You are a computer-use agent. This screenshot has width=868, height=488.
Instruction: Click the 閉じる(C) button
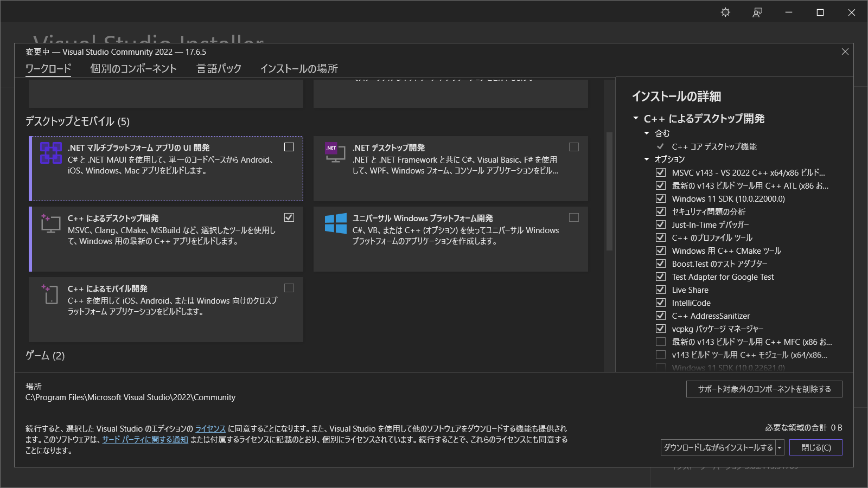pos(816,447)
